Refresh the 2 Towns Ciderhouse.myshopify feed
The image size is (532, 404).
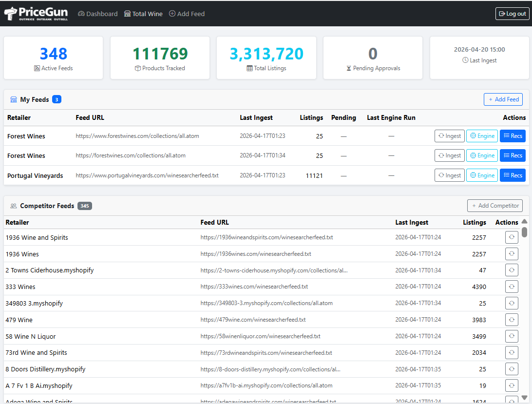point(512,270)
